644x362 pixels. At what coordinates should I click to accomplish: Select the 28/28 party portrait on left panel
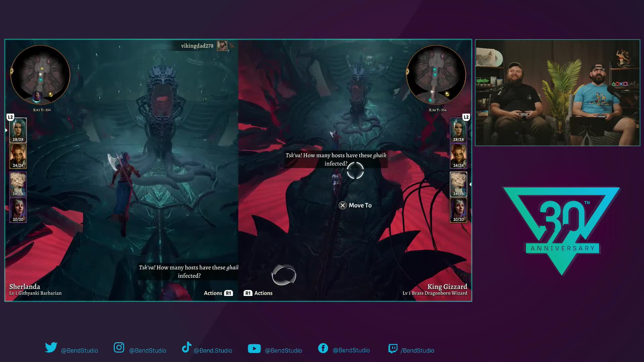pos(18,130)
